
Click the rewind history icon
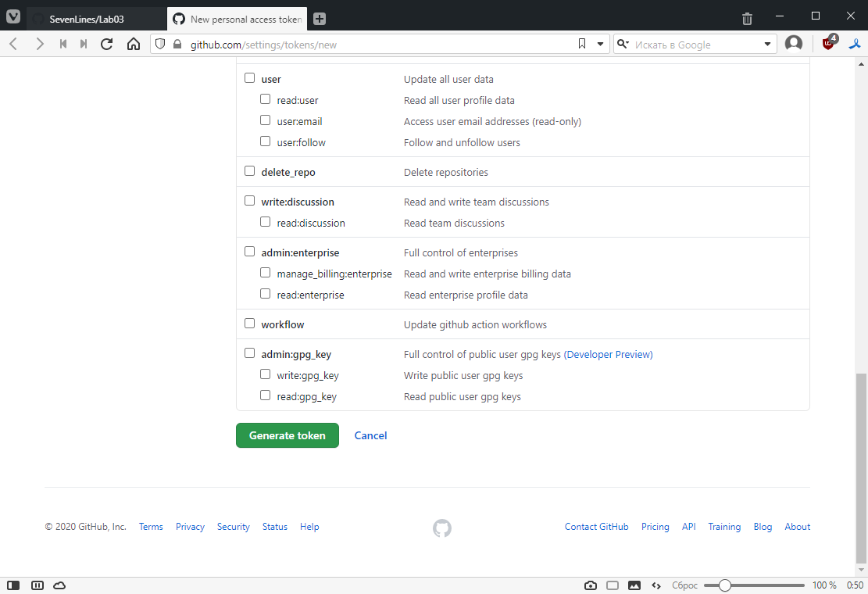[63, 44]
